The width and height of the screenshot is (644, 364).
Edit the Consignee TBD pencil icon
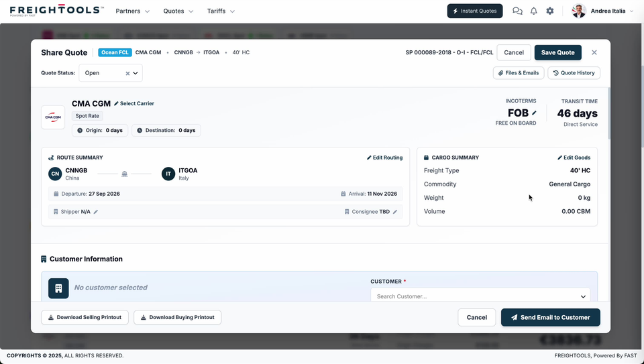point(395,212)
